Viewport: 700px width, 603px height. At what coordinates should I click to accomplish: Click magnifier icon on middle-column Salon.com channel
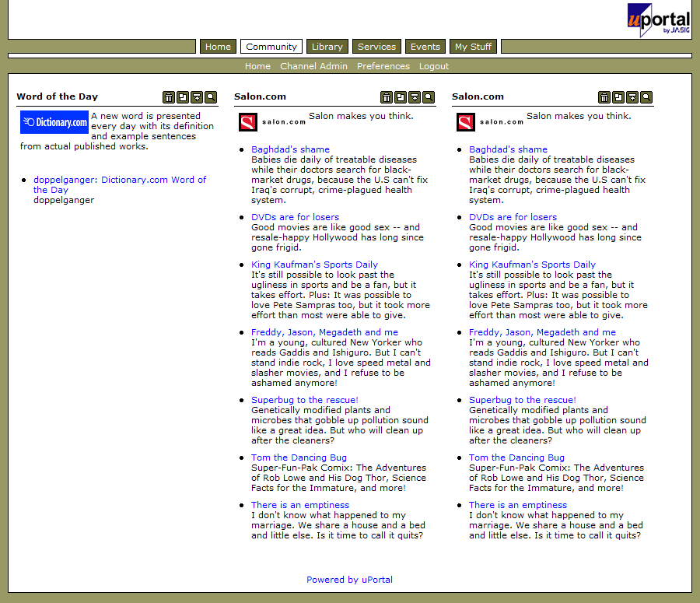click(x=429, y=97)
